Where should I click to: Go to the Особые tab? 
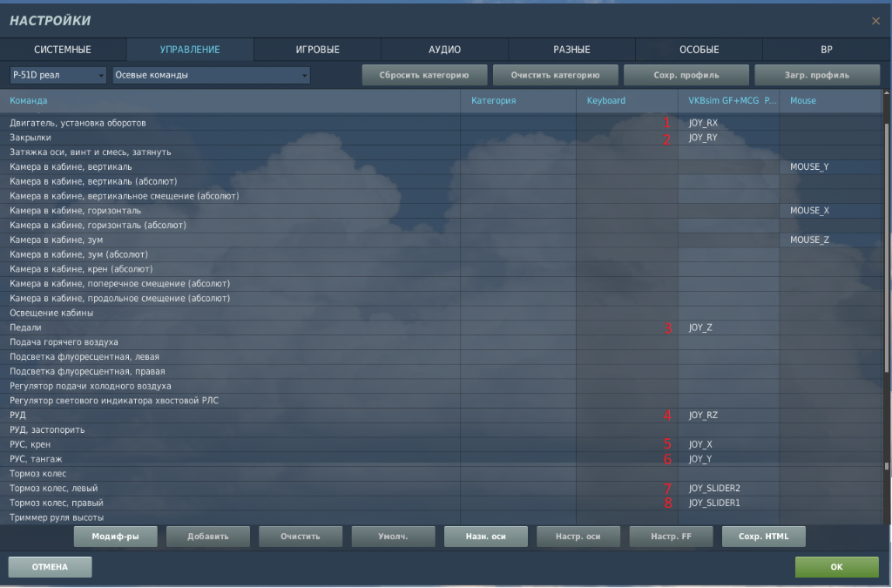[699, 50]
